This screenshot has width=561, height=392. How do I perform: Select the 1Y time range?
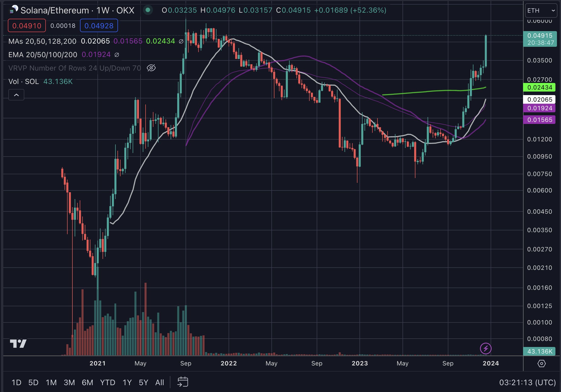coord(127,382)
